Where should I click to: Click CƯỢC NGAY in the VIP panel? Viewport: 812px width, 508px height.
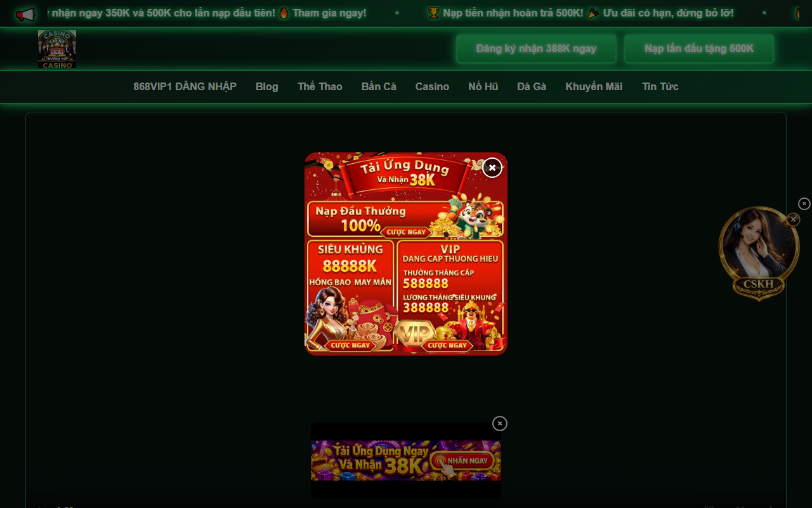pos(447,345)
